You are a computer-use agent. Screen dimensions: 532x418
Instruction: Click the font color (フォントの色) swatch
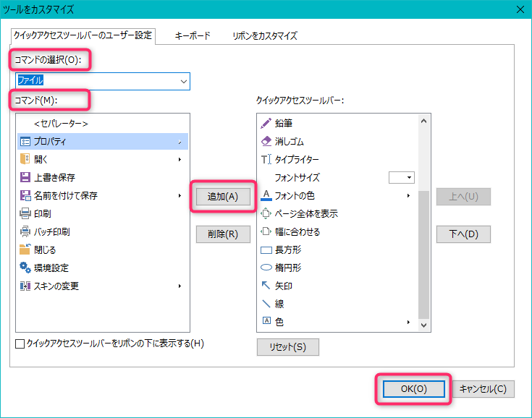click(x=266, y=195)
